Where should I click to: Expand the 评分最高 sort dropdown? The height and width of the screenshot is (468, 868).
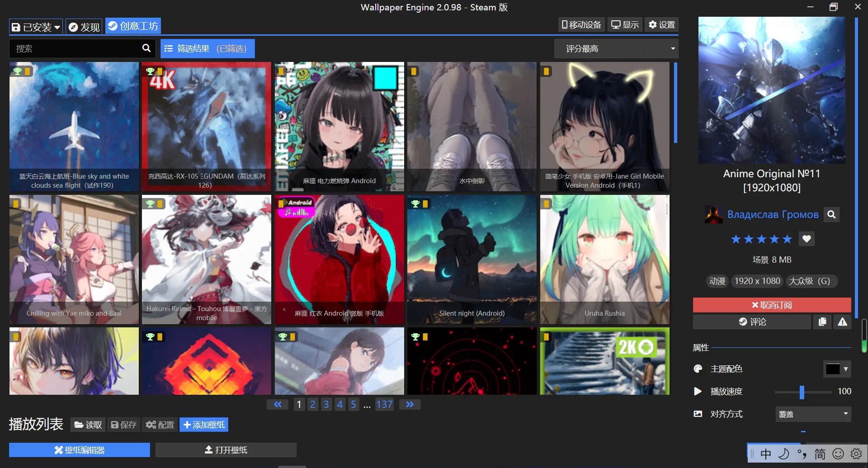(x=616, y=48)
